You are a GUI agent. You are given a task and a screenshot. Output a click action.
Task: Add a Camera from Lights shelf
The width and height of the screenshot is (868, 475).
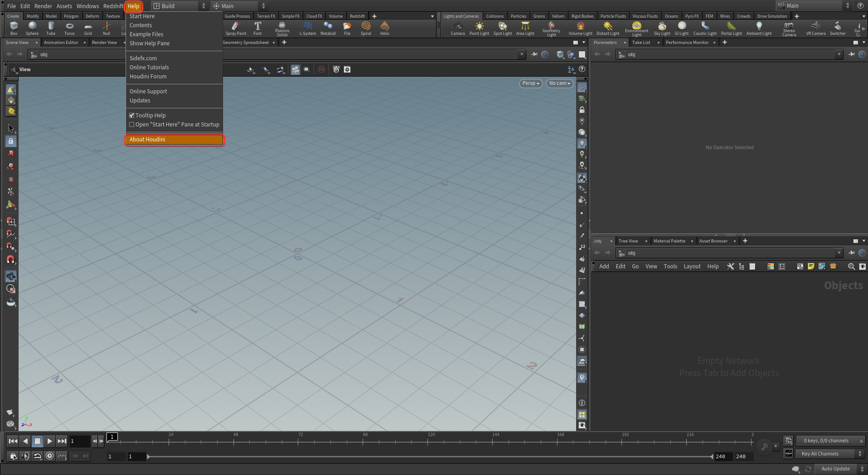458,28
